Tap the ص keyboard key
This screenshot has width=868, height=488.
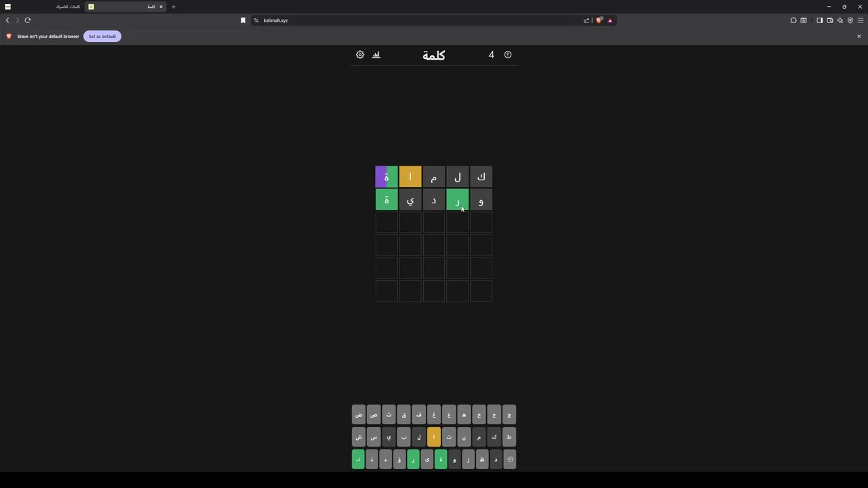[x=374, y=415]
